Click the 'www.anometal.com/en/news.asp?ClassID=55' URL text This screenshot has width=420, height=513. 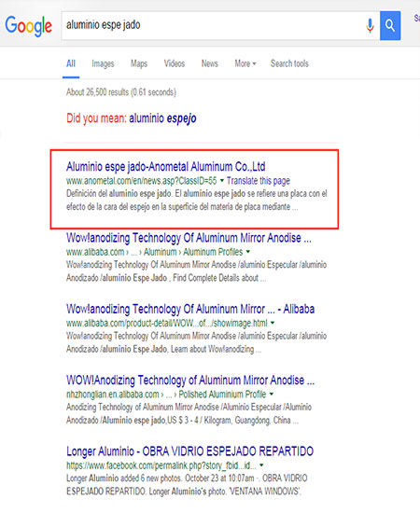pos(142,181)
